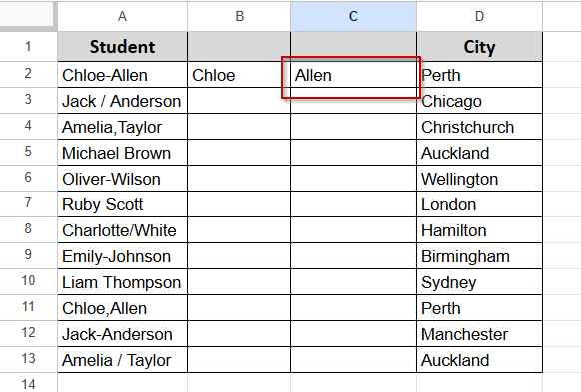This screenshot has width=581, height=392.
Task: Click cell containing Charlotte/White
Action: point(122,230)
